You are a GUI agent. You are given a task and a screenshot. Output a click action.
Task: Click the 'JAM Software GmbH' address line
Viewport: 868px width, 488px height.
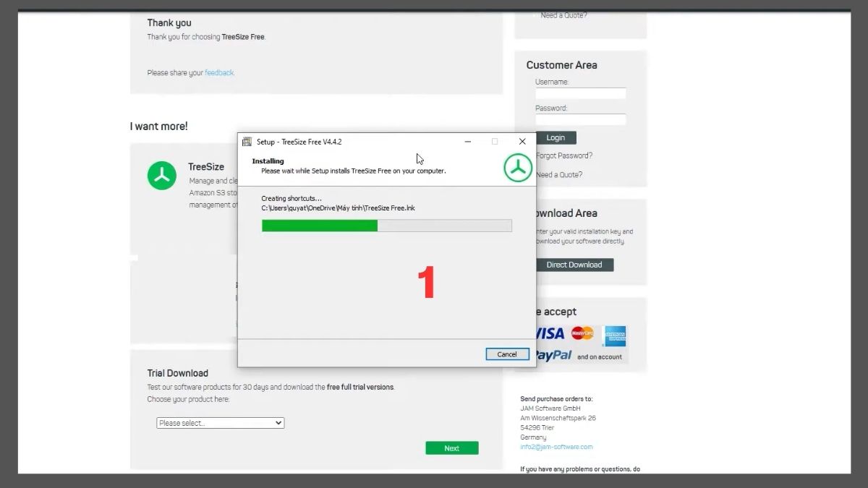click(x=550, y=408)
